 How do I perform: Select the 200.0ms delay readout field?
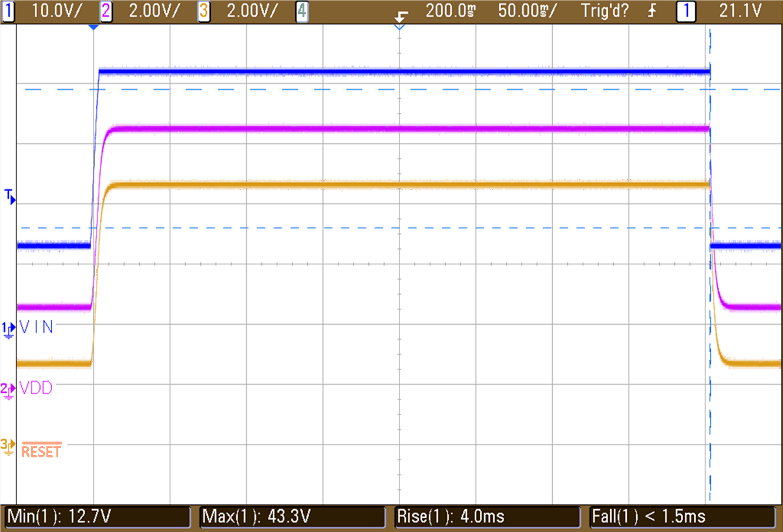451,11
